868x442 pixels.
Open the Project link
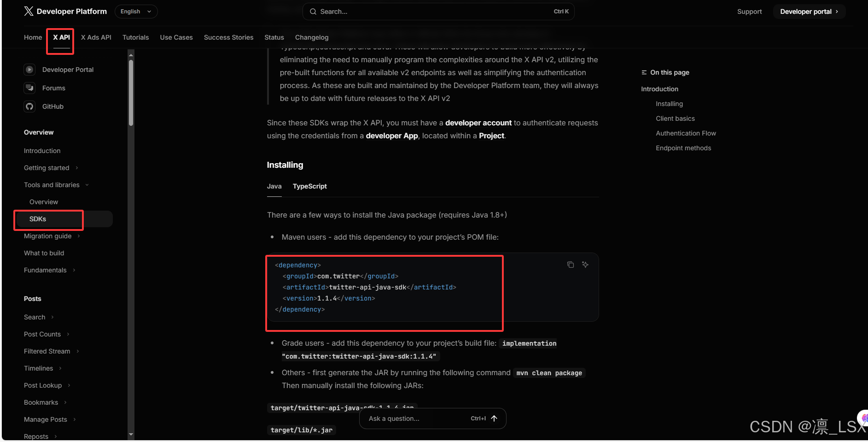click(491, 136)
